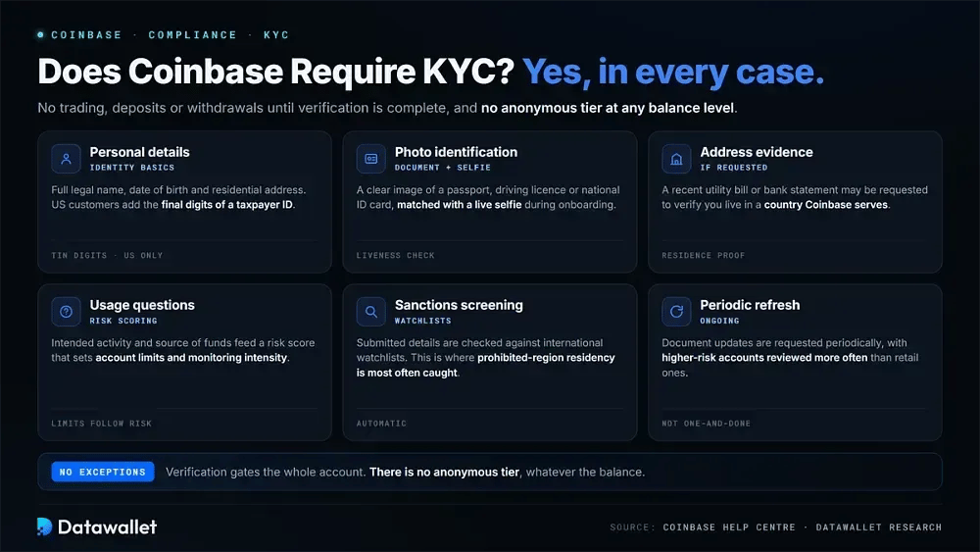Click 'prohibited-region residency' text
Screen dimensions: 980x552
coord(546,358)
